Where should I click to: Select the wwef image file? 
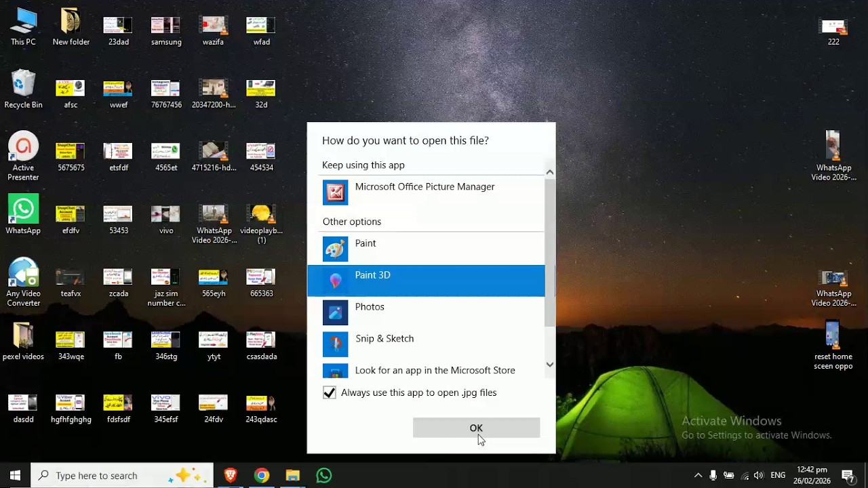pos(118,94)
